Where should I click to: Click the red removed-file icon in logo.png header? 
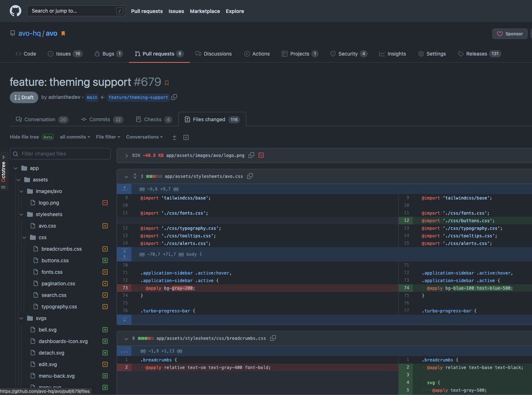261,155
